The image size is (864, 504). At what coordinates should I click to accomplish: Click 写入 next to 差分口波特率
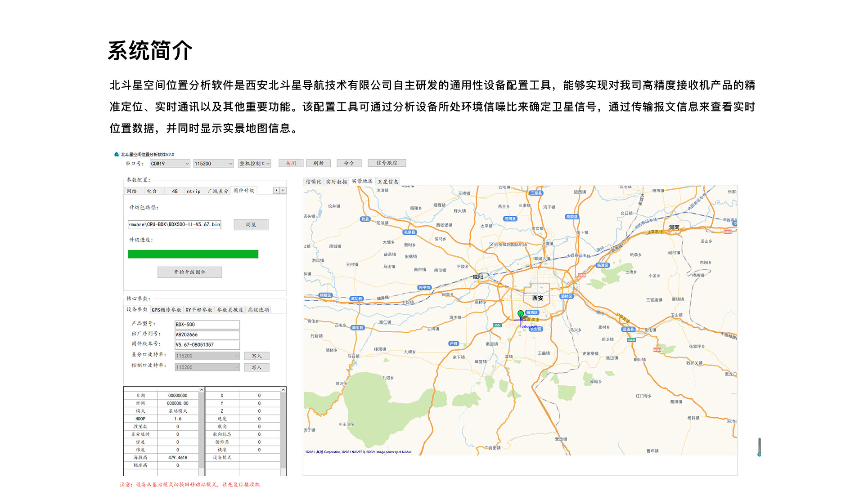click(x=256, y=356)
